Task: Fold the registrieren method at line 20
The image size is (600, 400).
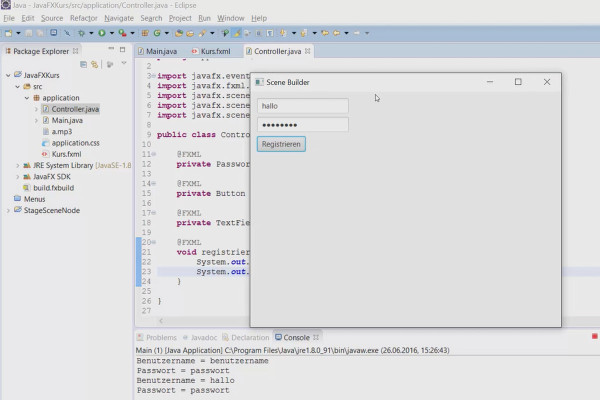Action: click(153, 242)
